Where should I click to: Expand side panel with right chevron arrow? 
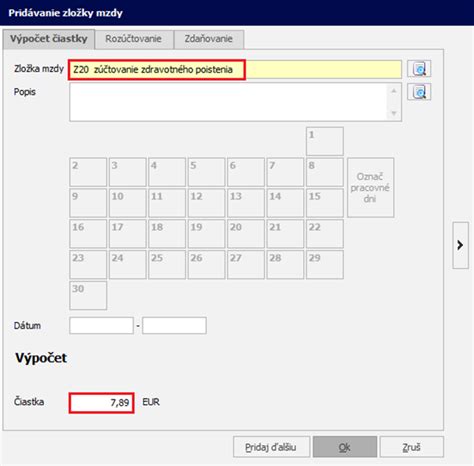460,245
